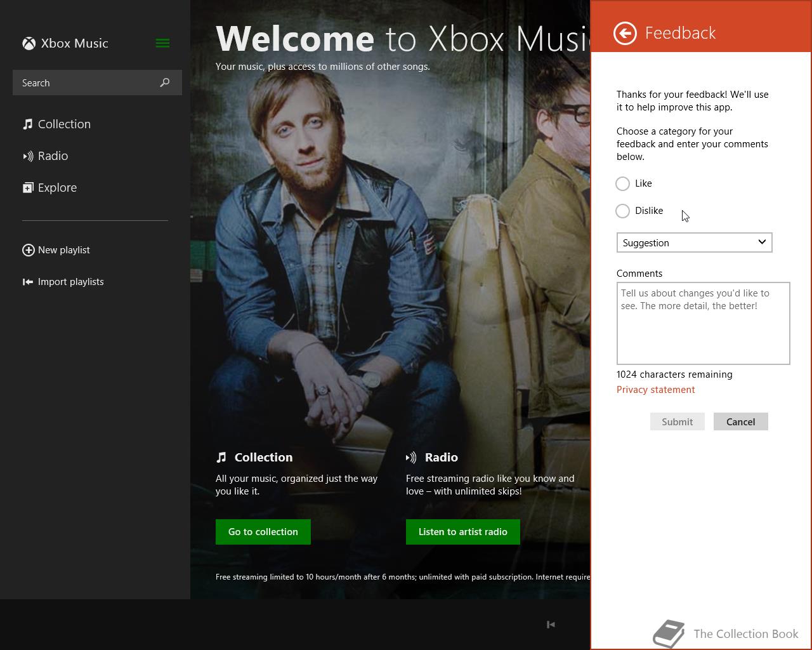The width and height of the screenshot is (812, 650).
Task: Click the Feedback panel title
Action: (x=680, y=33)
